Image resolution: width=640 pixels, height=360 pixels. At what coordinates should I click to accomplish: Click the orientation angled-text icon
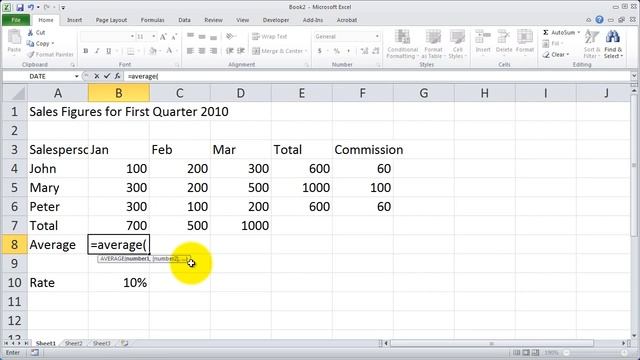[230, 36]
